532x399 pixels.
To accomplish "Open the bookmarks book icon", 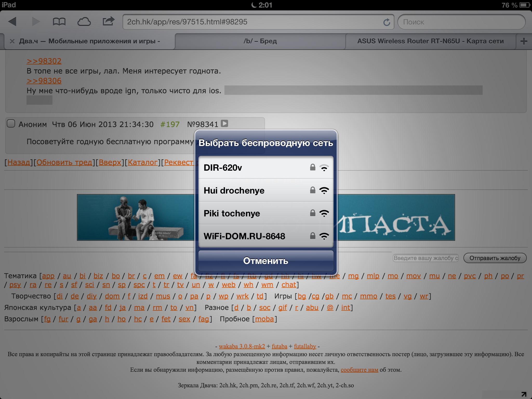I will [x=59, y=22].
